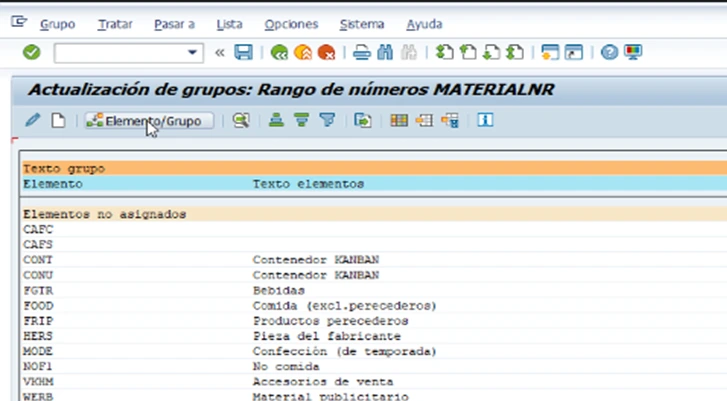Open Help with the question mark icon

click(x=609, y=52)
